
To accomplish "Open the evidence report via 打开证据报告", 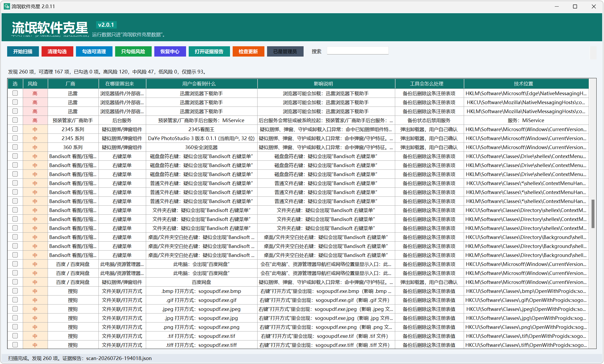I will click(209, 52).
